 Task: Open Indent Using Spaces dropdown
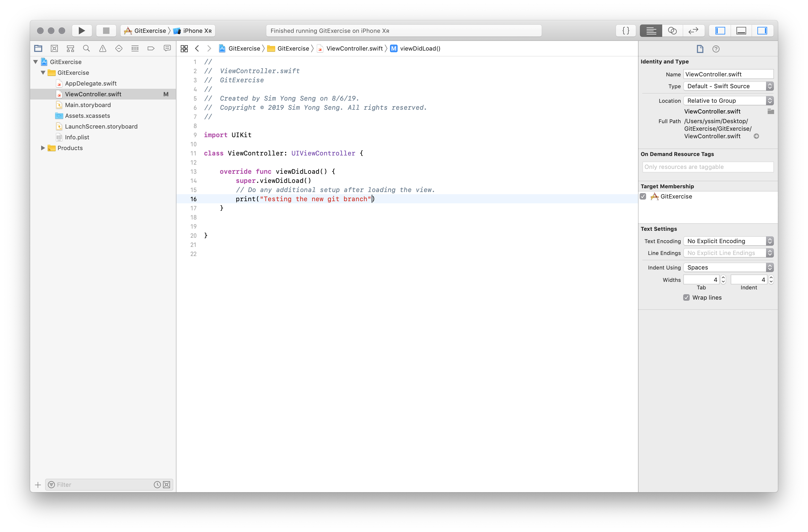[729, 268]
